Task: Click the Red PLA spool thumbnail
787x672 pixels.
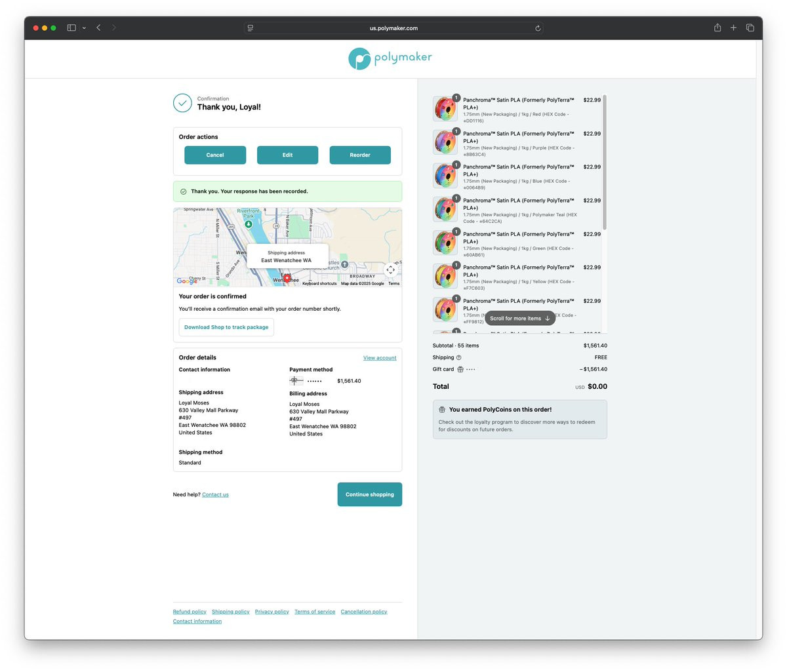Action: click(445, 109)
